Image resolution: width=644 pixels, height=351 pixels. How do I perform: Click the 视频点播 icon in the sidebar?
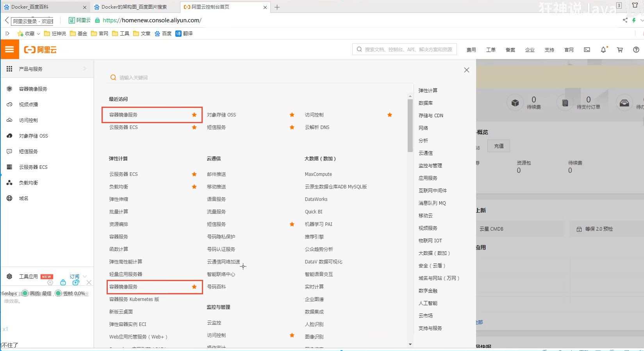click(9, 104)
